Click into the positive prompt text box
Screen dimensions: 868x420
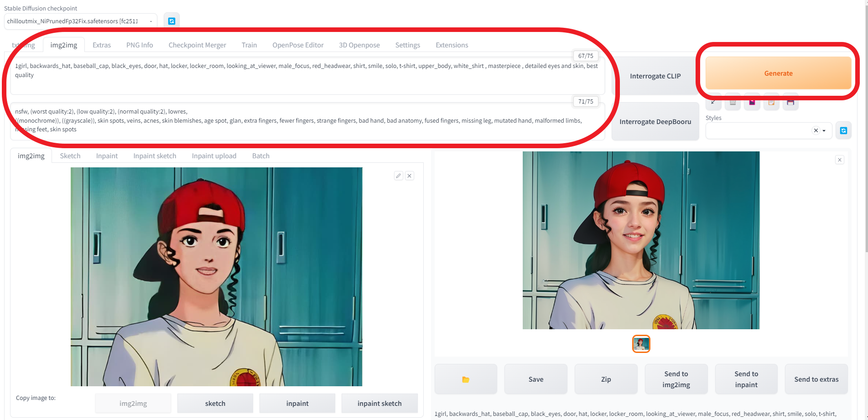click(x=307, y=76)
